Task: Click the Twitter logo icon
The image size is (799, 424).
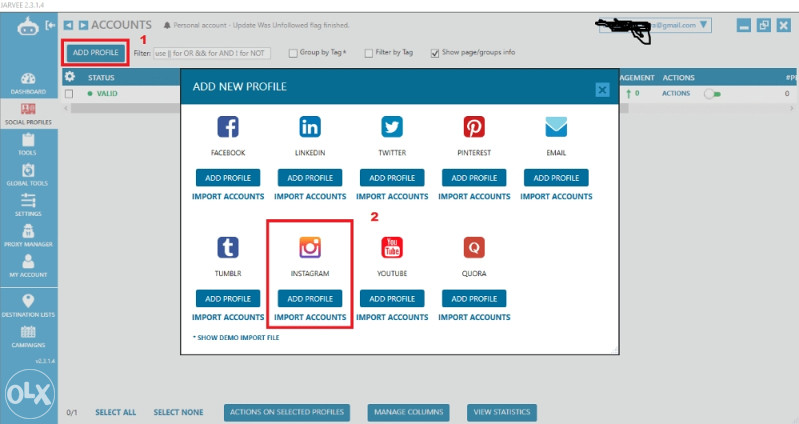Action: coord(392,127)
